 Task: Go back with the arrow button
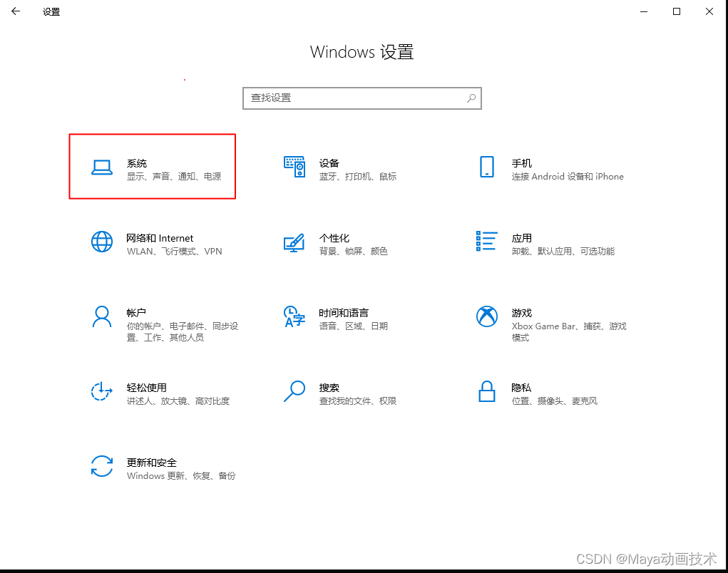(16, 11)
